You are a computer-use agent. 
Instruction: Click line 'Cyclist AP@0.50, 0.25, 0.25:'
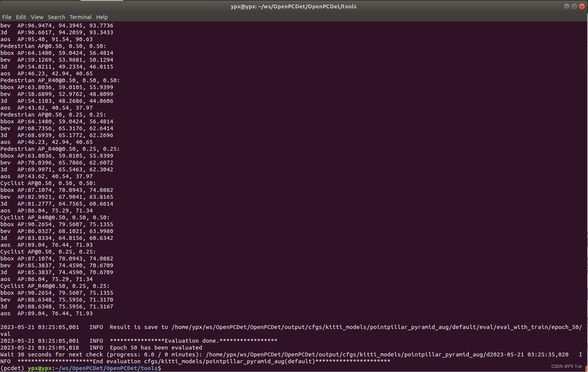pyautogui.click(x=48, y=252)
